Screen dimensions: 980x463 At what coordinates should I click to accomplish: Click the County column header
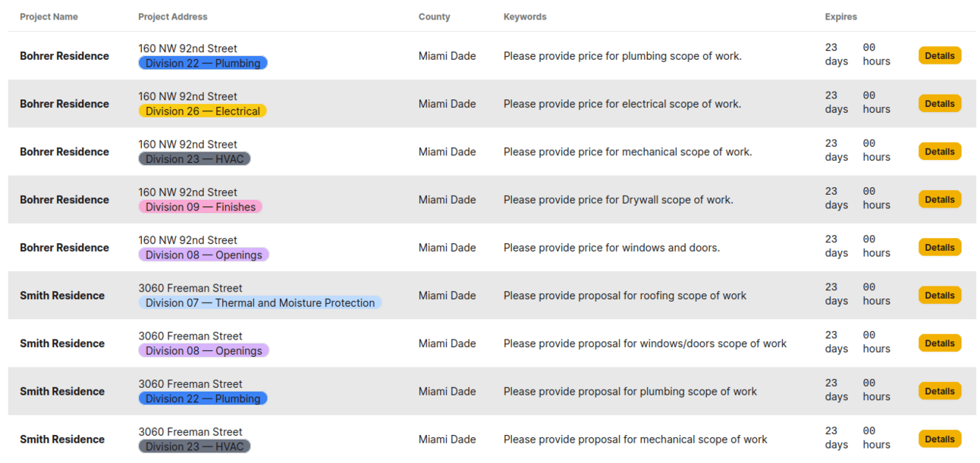[x=434, y=17]
